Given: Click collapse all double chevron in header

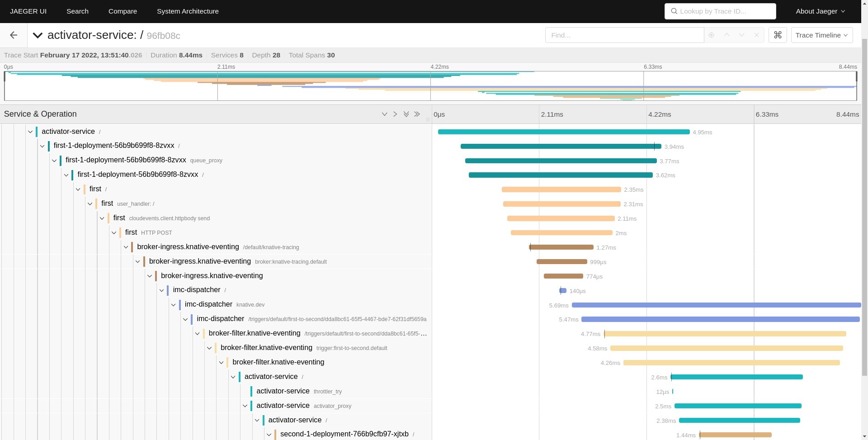Looking at the screenshot, I should point(417,114).
